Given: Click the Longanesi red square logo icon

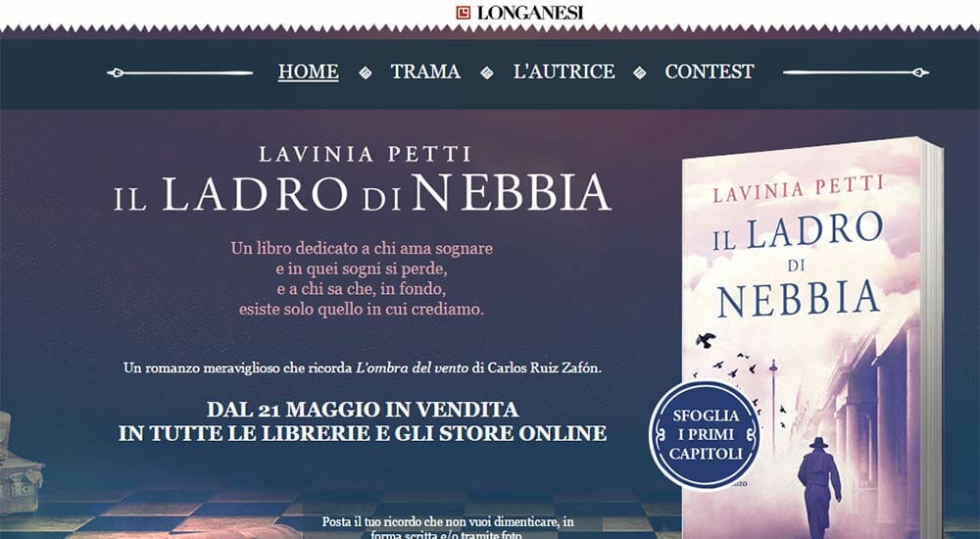Looking at the screenshot, I should tap(464, 13).
